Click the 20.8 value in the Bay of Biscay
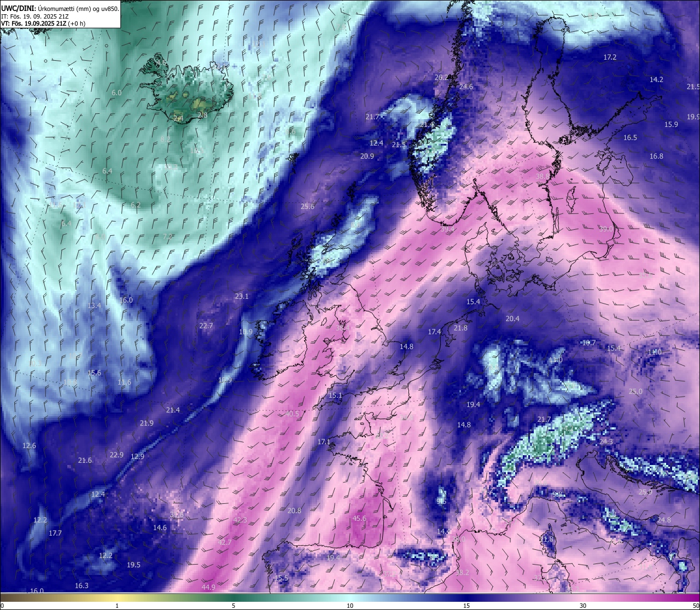The image size is (700, 610). click(x=294, y=511)
